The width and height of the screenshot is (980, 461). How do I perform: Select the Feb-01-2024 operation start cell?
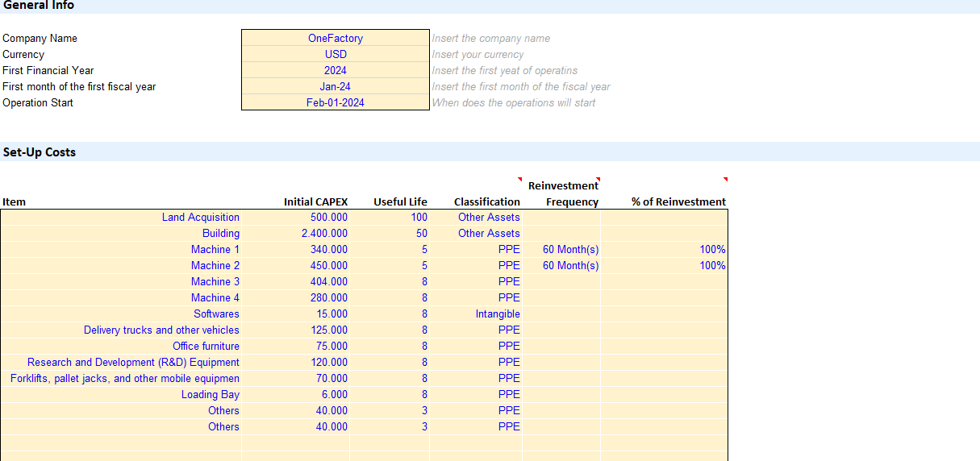336,102
